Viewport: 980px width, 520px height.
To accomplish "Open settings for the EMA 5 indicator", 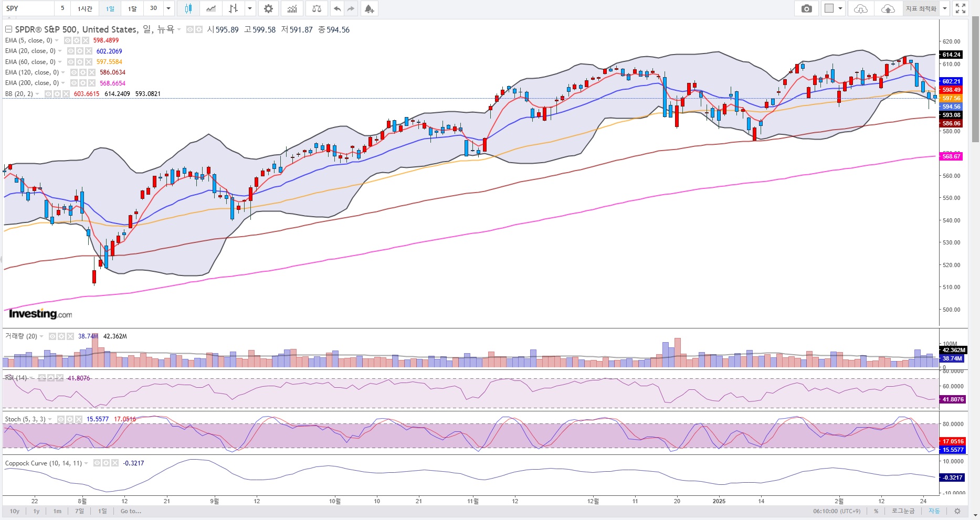I will coord(76,40).
